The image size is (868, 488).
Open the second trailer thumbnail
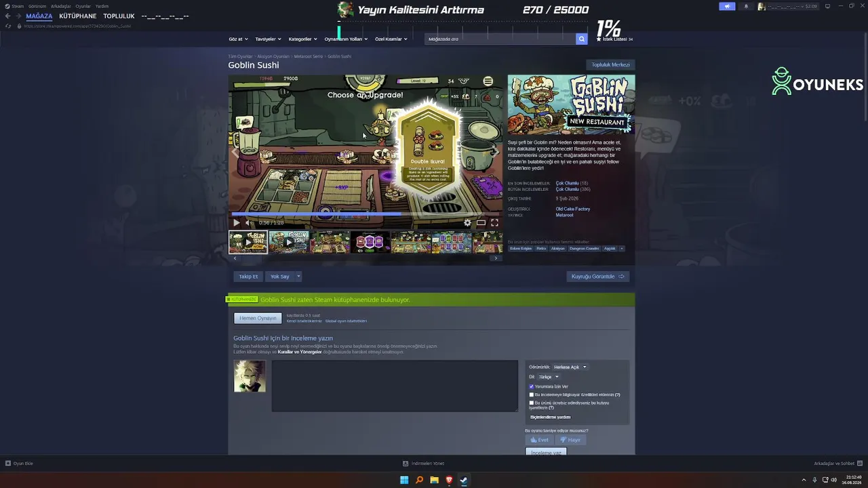(289, 242)
